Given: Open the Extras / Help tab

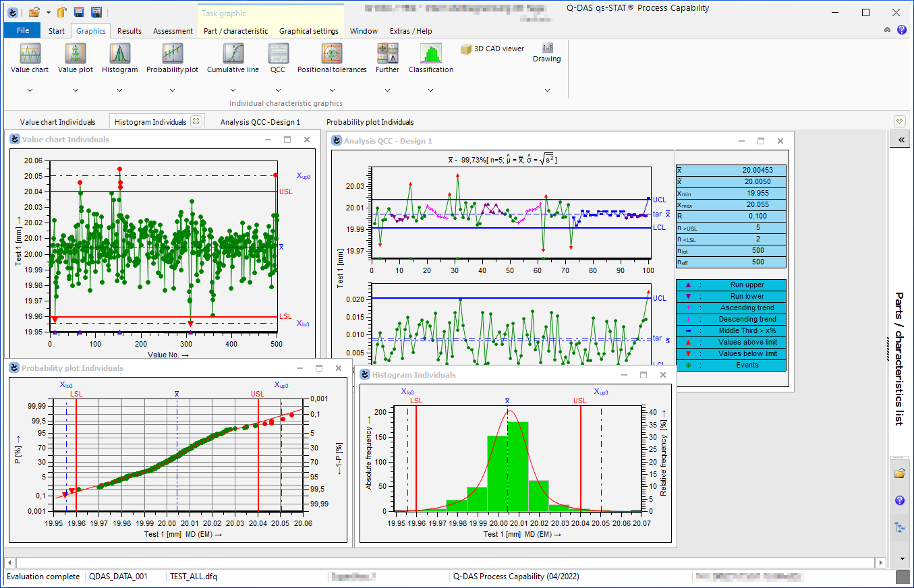Looking at the screenshot, I should coord(411,31).
